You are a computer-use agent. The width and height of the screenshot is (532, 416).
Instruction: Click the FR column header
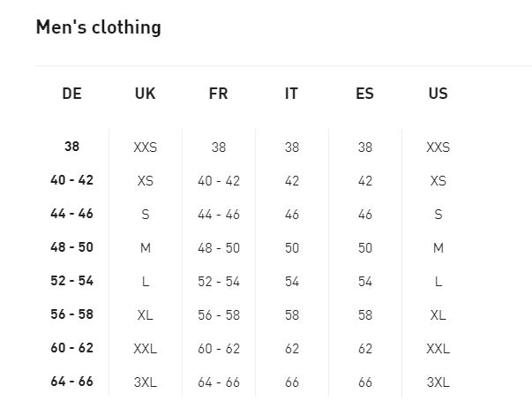pos(218,94)
